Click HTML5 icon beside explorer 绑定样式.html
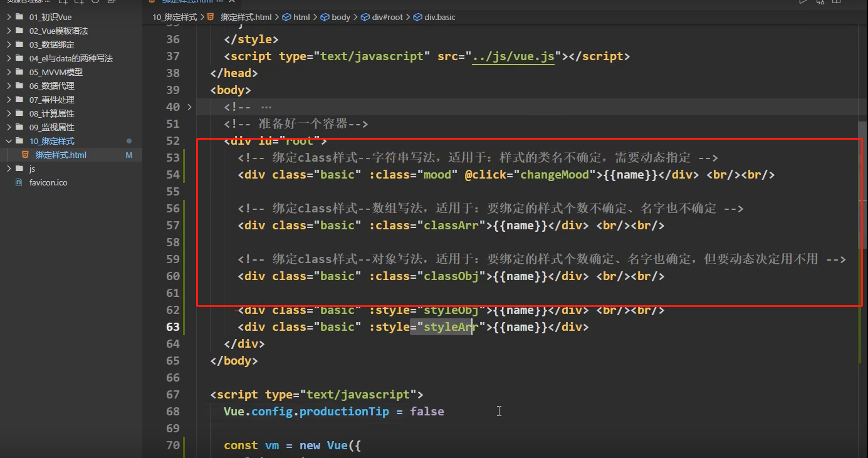The width and height of the screenshot is (868, 458). pos(25,155)
